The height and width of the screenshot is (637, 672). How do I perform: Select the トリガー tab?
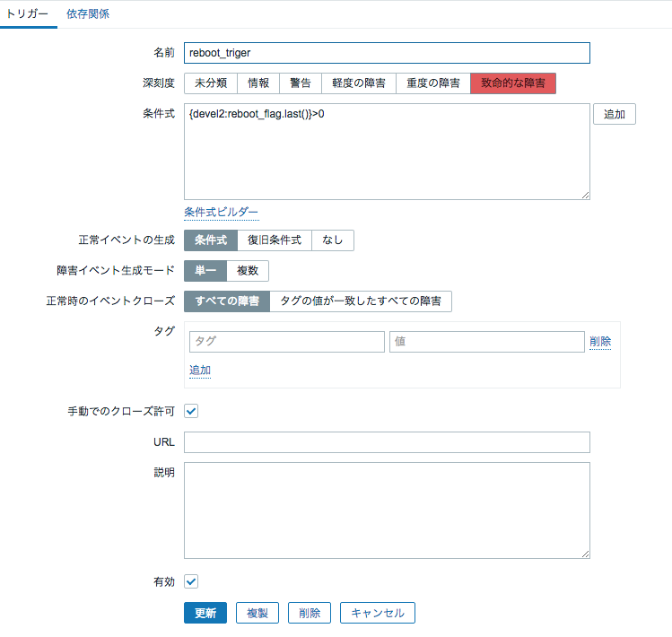point(27,13)
